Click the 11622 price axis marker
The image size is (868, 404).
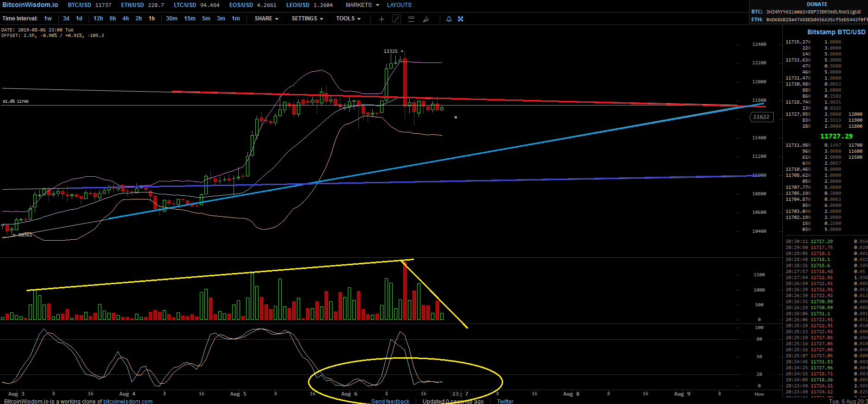[x=761, y=117]
